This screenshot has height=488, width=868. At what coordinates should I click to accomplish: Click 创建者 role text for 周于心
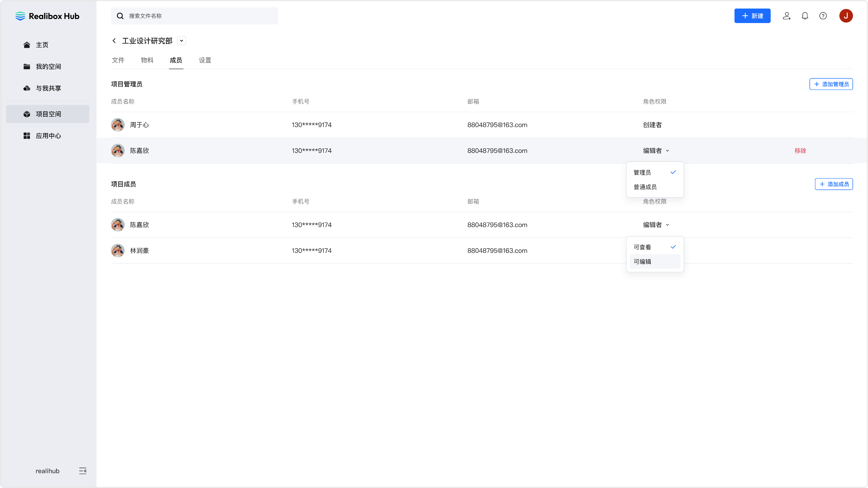(652, 125)
